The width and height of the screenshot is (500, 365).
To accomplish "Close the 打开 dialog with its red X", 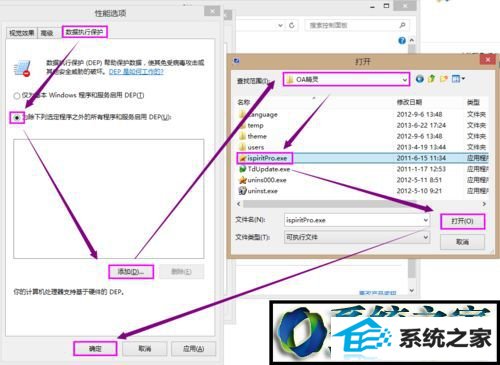I will tap(488, 60).
